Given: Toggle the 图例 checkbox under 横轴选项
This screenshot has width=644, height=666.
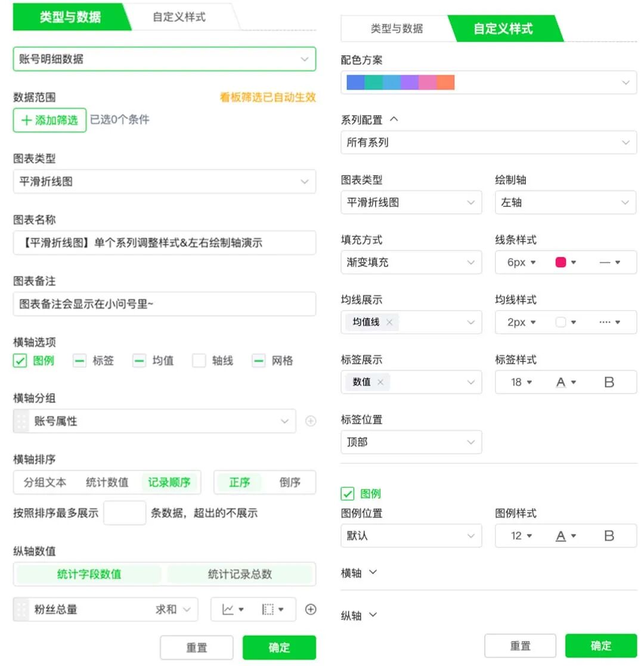Looking at the screenshot, I should pos(20,361).
